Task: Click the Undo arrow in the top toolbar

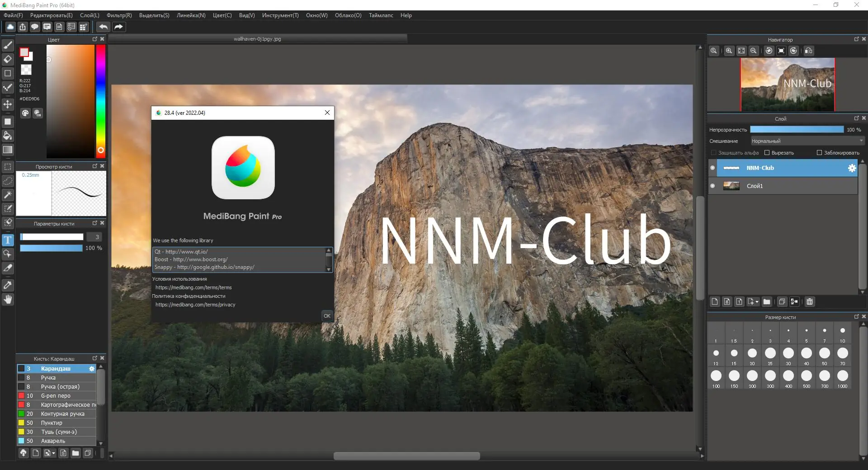Action: 103,27
